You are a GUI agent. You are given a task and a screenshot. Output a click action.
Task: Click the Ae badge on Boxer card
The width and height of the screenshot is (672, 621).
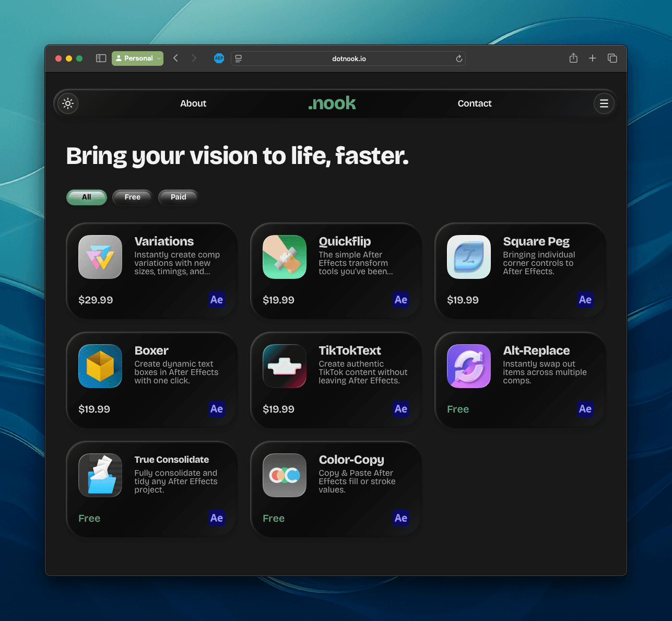click(x=217, y=409)
